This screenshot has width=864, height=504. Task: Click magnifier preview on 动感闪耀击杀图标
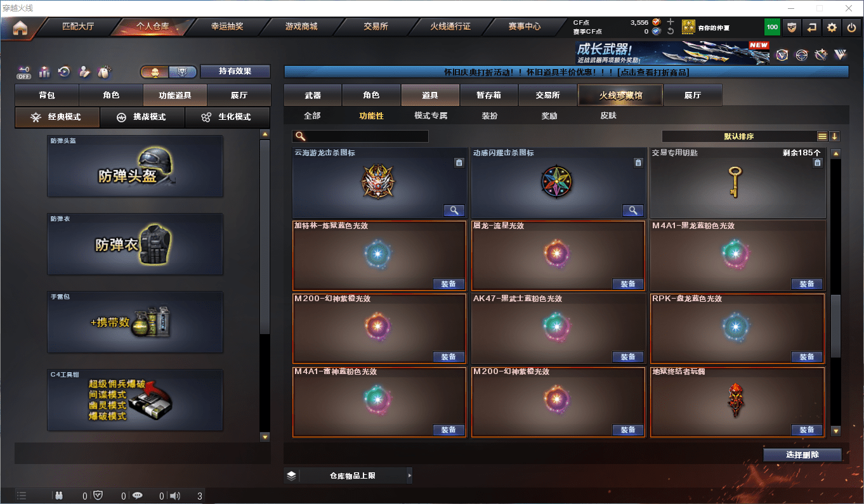point(633,210)
